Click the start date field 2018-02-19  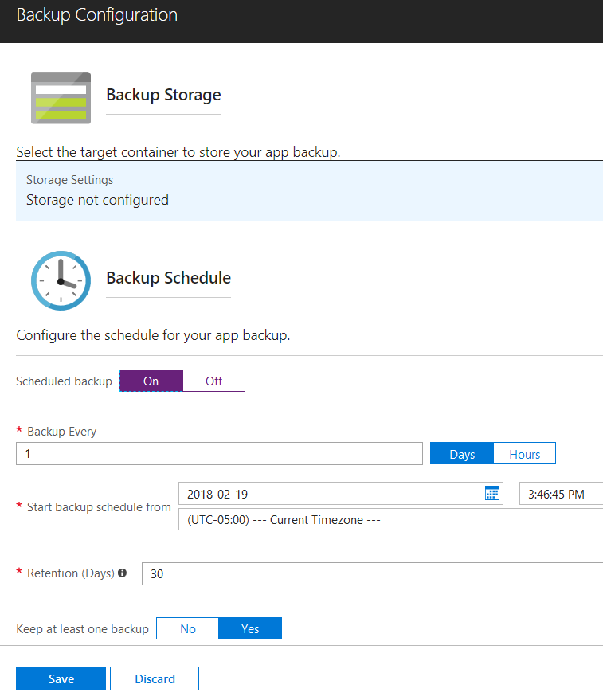pos(341,494)
